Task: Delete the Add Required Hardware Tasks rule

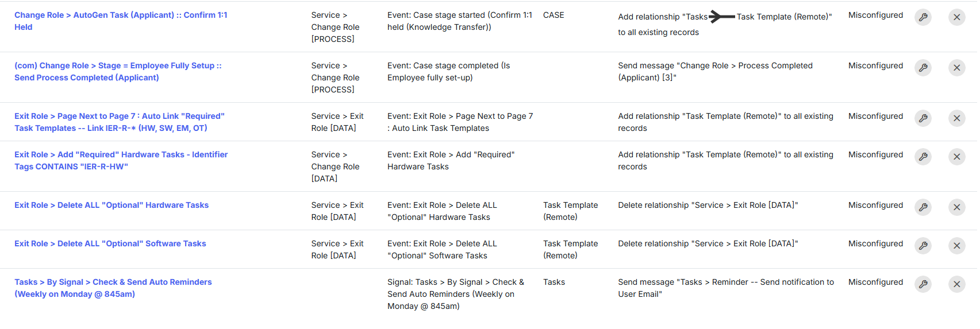Action: 957,157
